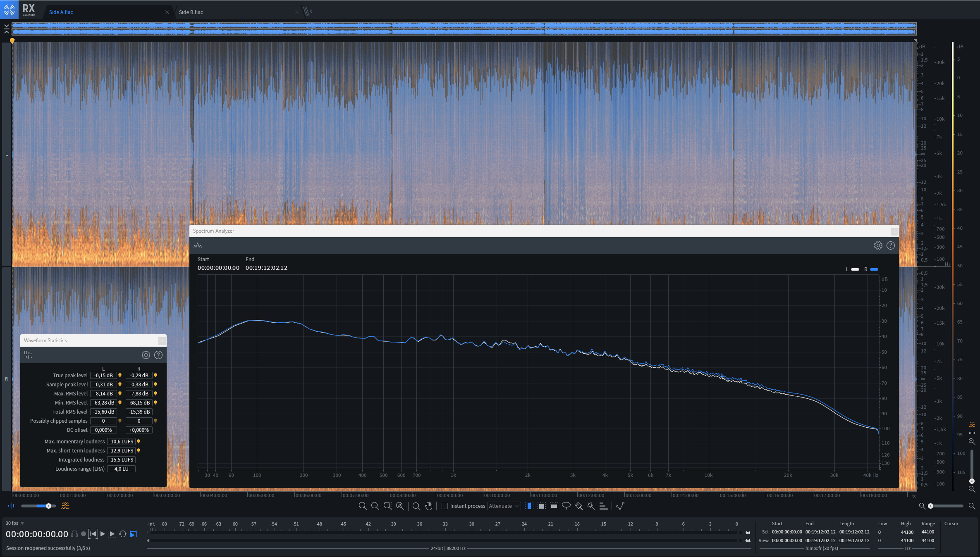Select the Side A.flac tab
Viewport: 980px width, 557px height.
pos(61,12)
